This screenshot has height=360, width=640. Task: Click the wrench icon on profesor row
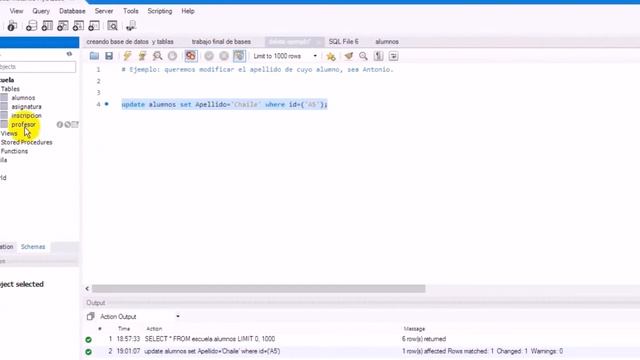pos(67,124)
